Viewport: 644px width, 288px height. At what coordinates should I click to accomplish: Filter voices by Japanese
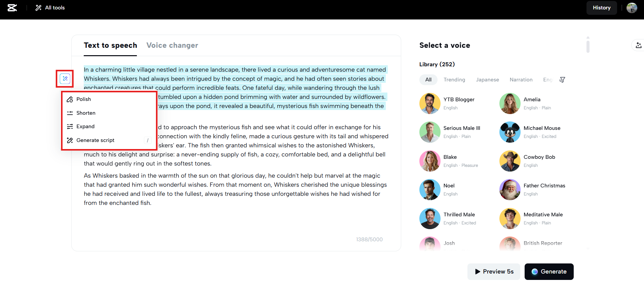click(487, 80)
